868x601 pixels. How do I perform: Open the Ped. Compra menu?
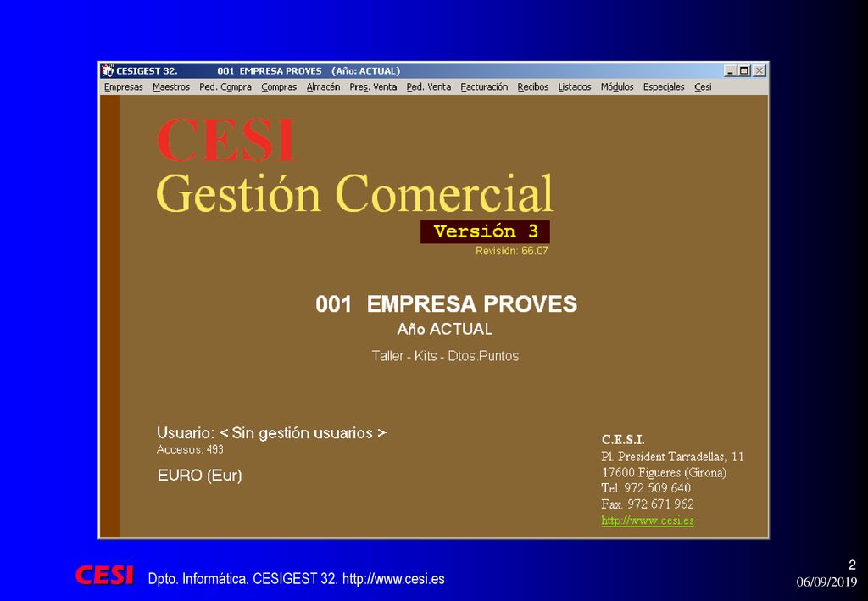tap(225, 86)
